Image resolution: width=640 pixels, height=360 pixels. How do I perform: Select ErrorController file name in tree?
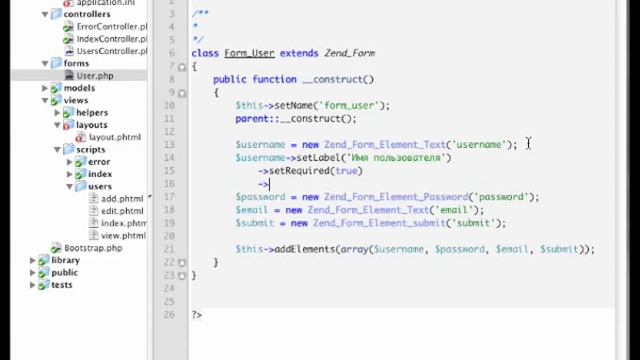112,27
